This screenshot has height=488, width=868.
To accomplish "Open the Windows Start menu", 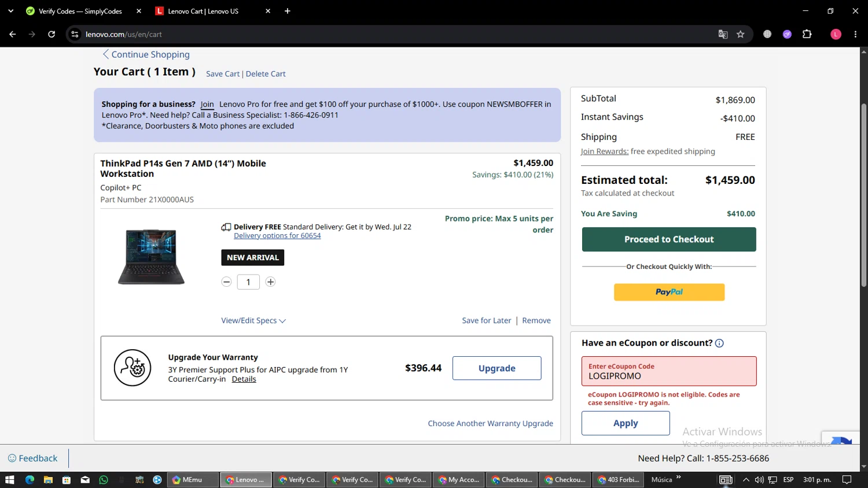I will (x=9, y=480).
